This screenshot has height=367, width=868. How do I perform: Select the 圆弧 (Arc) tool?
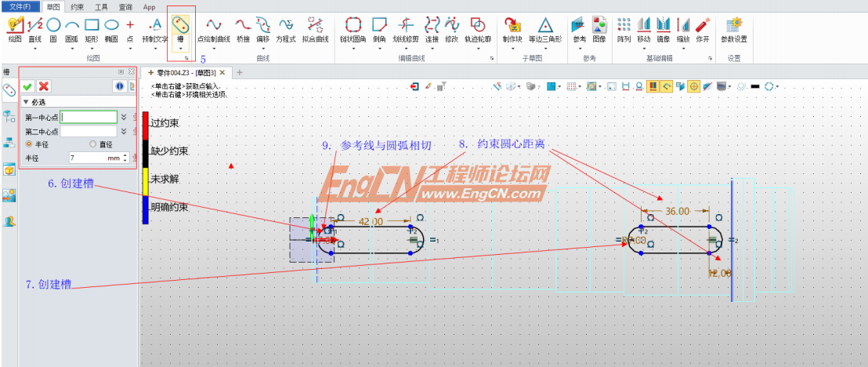72,29
